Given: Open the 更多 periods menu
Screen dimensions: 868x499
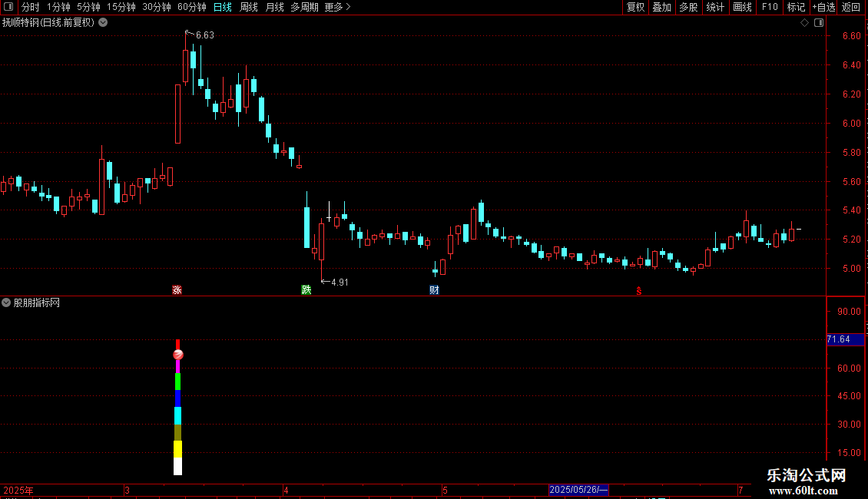Looking at the screenshot, I should [337, 7].
